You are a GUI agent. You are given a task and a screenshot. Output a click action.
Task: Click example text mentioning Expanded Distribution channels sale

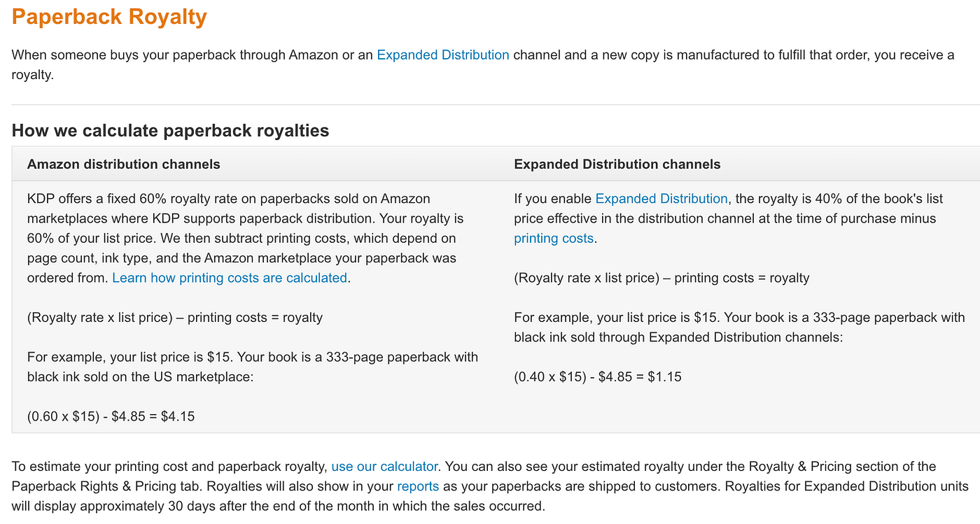(739, 327)
